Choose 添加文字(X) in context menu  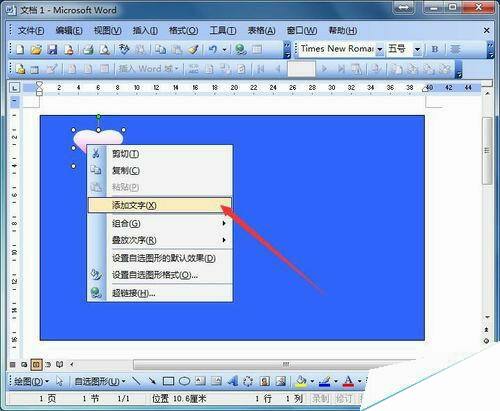(160, 205)
